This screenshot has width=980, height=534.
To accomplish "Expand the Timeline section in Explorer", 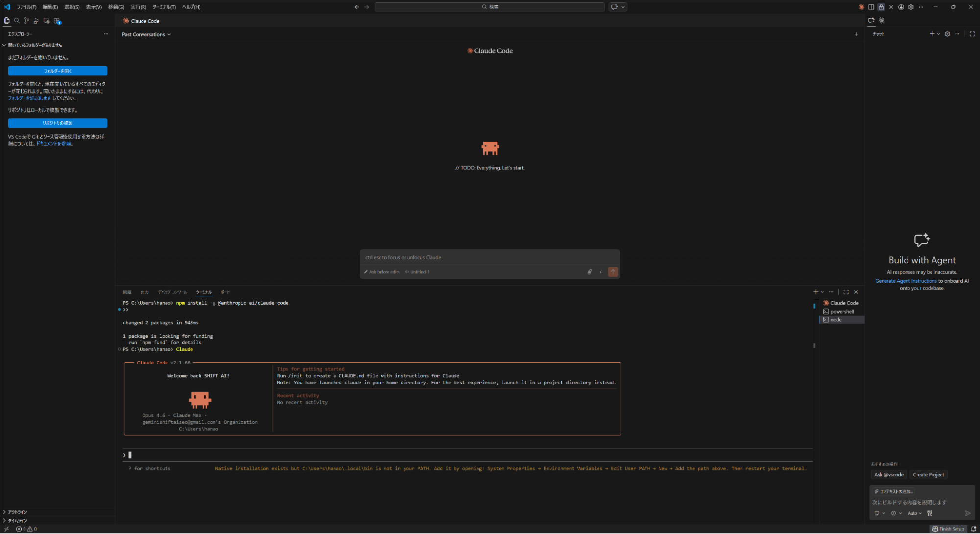I will (x=16, y=520).
